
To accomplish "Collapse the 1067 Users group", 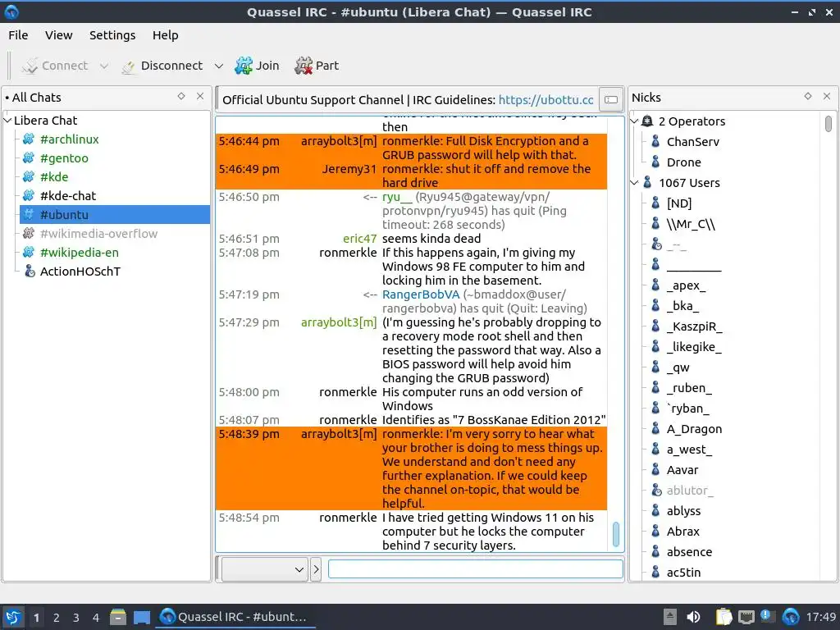I will [634, 183].
